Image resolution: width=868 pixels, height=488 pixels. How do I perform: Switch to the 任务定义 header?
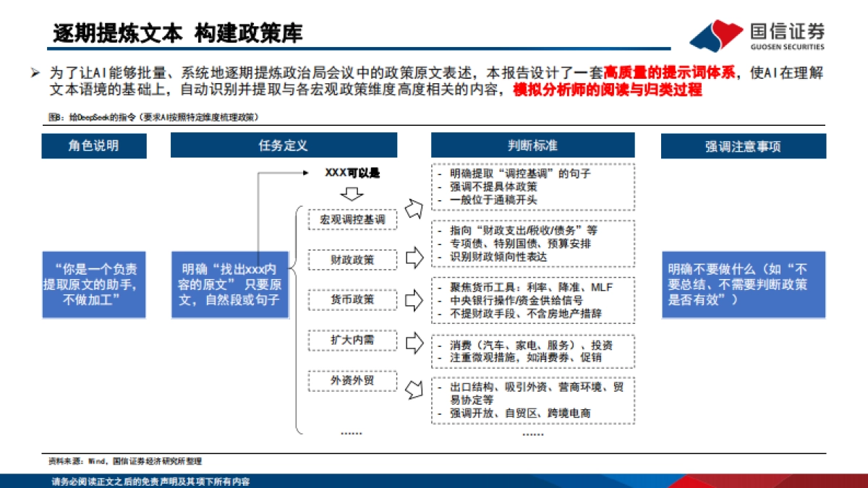tap(284, 146)
